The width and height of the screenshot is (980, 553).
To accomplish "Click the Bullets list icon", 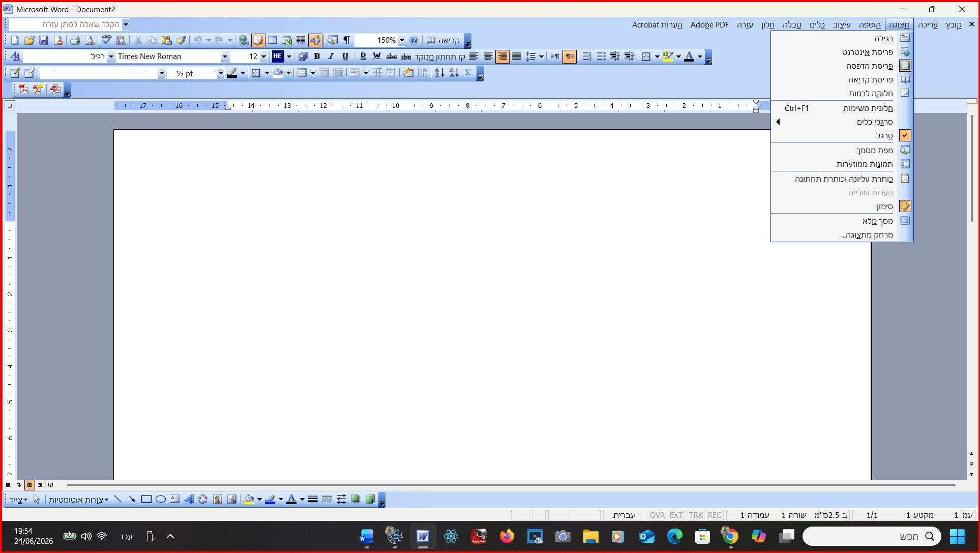I will pos(601,56).
